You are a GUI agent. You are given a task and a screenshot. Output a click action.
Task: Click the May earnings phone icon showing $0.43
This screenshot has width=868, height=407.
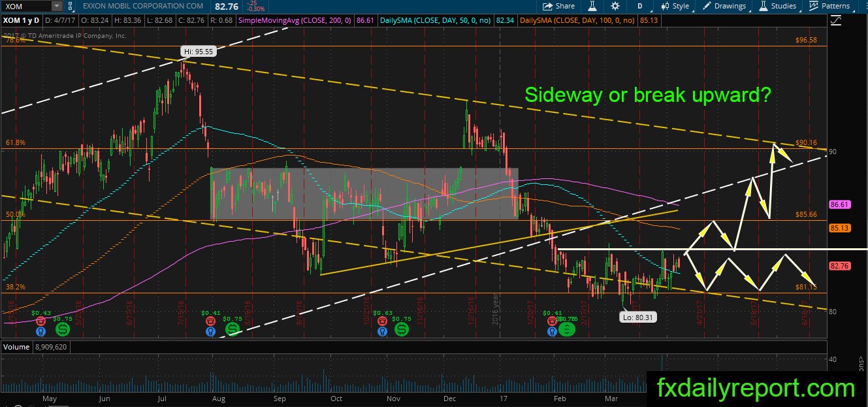pyautogui.click(x=40, y=321)
